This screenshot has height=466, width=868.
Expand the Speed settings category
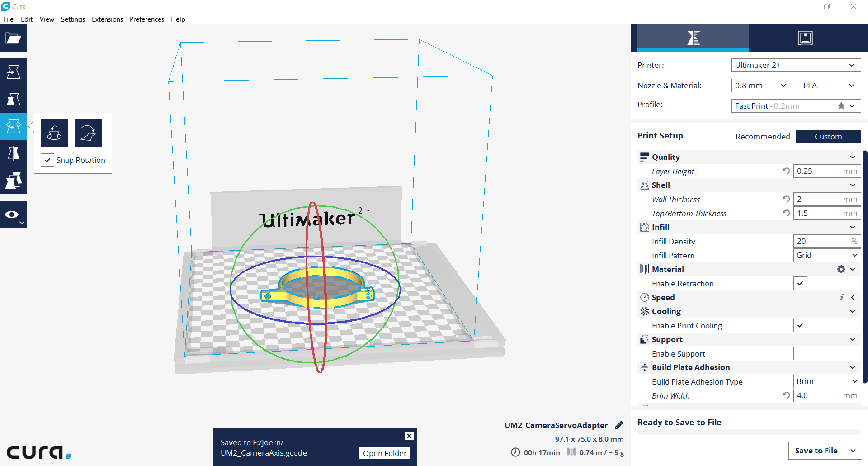[x=853, y=297]
